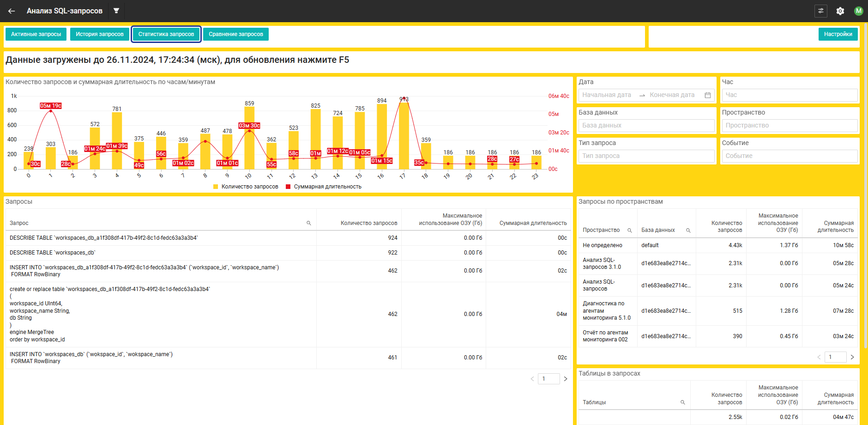Switch to История запросов tab
The image size is (868, 425).
pos(100,34)
